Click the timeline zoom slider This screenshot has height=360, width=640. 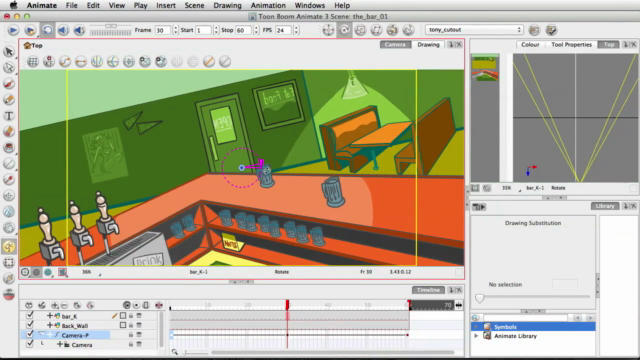[196, 352]
